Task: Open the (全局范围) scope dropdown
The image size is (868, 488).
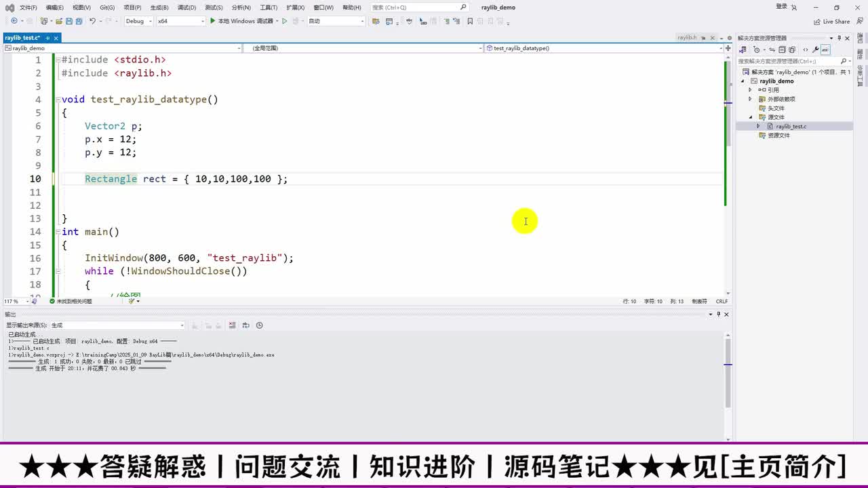Action: coord(364,48)
